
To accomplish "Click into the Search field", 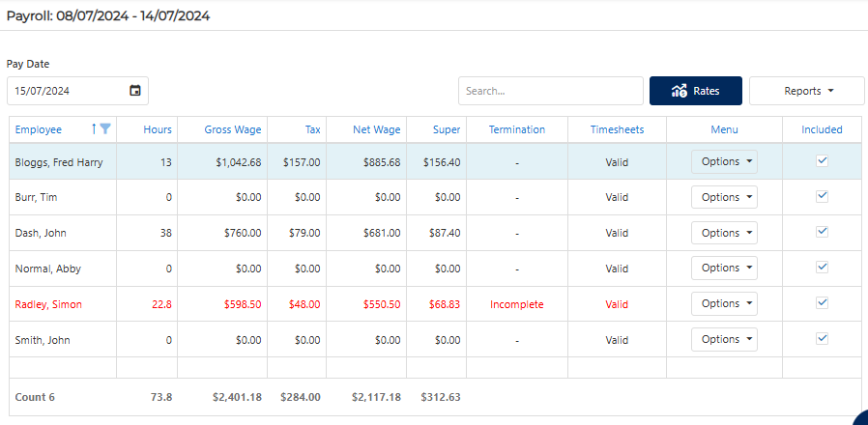I will point(550,91).
